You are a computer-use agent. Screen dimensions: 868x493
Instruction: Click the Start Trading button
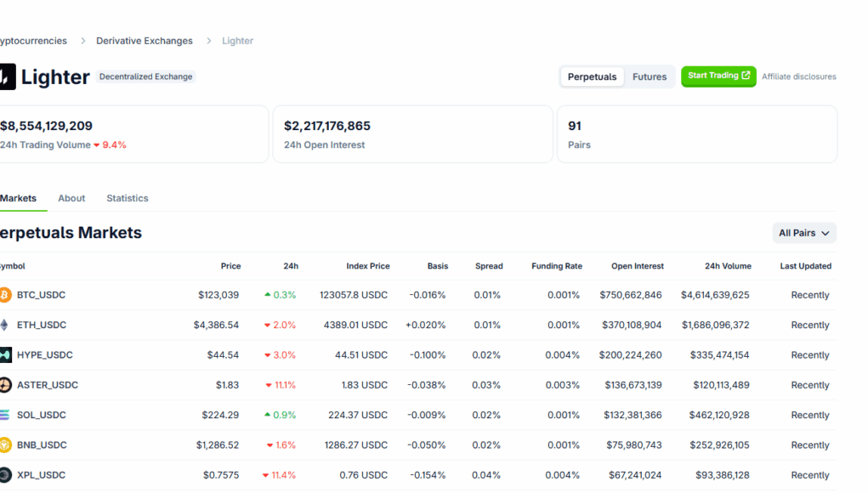718,76
